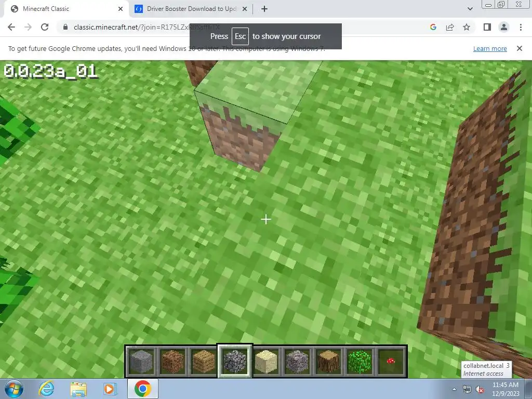Select the stone block in hotbar

coord(141,362)
